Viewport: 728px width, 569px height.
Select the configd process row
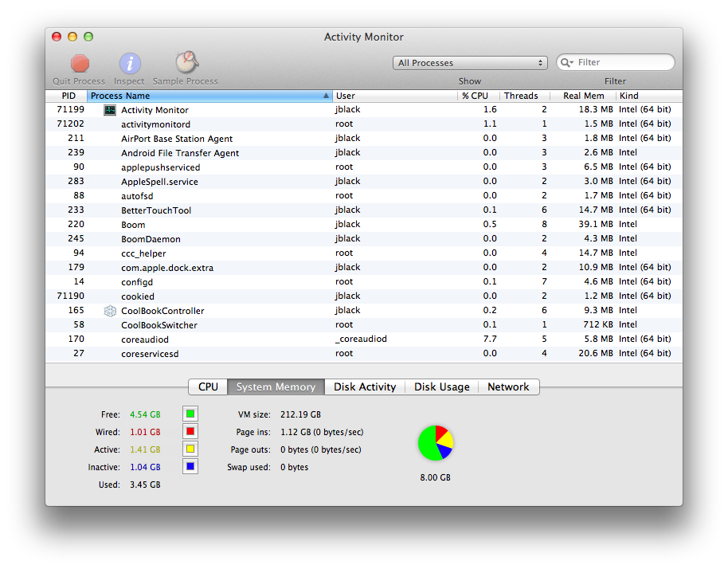[x=364, y=282]
